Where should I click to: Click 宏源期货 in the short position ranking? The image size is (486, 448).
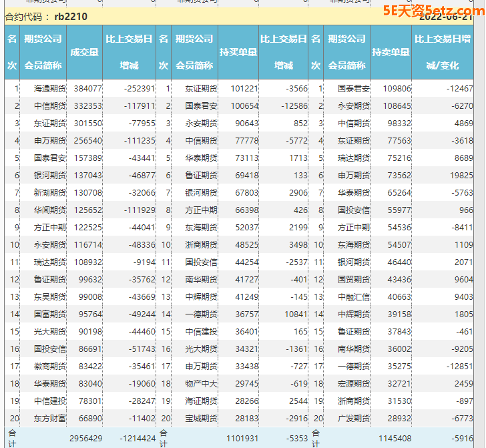[354, 384]
